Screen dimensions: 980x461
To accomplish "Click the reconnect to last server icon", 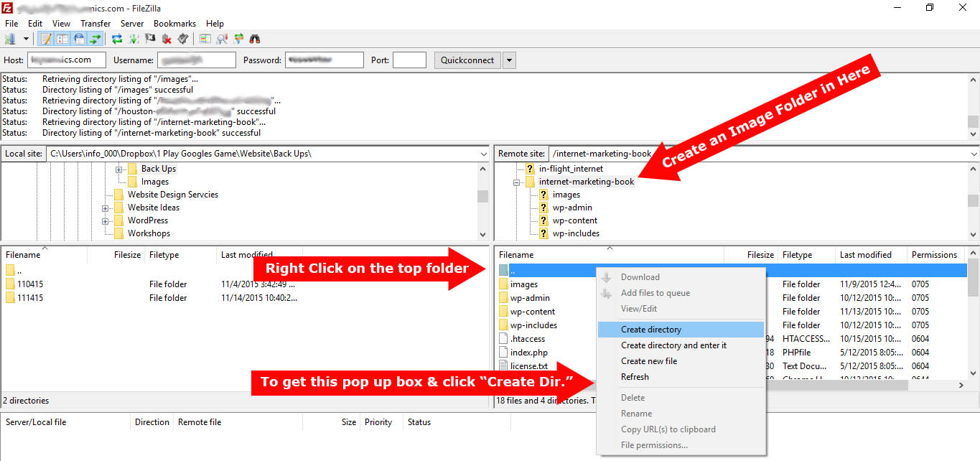I will 183,39.
